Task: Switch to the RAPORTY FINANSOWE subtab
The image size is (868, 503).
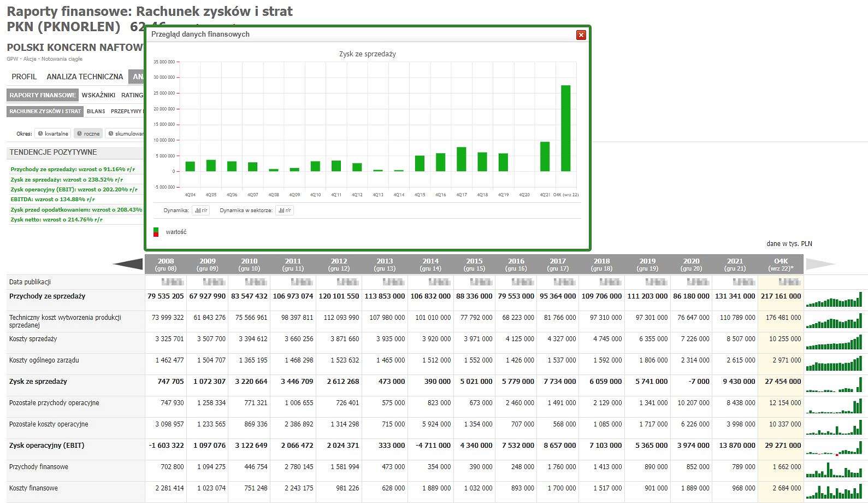Action: tap(43, 95)
